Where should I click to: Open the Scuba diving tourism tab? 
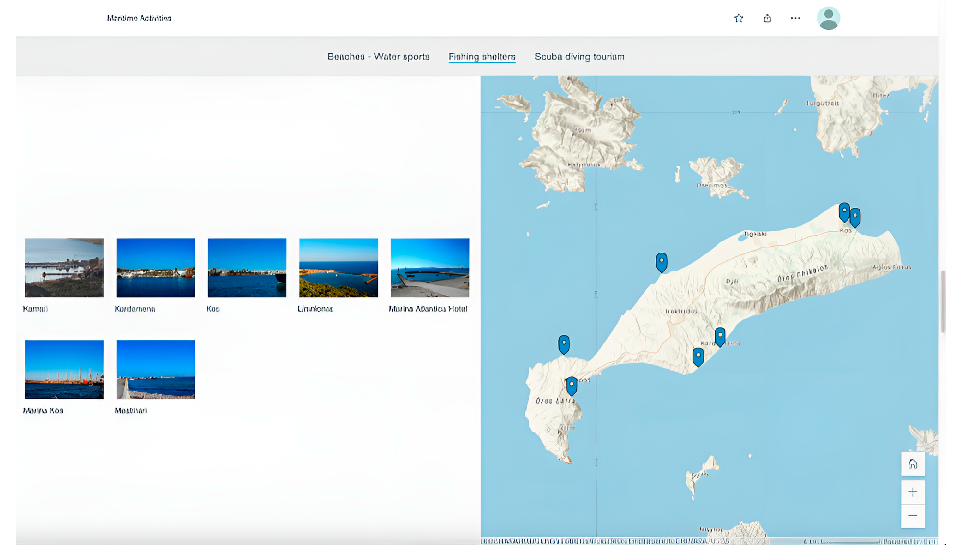[x=579, y=57]
